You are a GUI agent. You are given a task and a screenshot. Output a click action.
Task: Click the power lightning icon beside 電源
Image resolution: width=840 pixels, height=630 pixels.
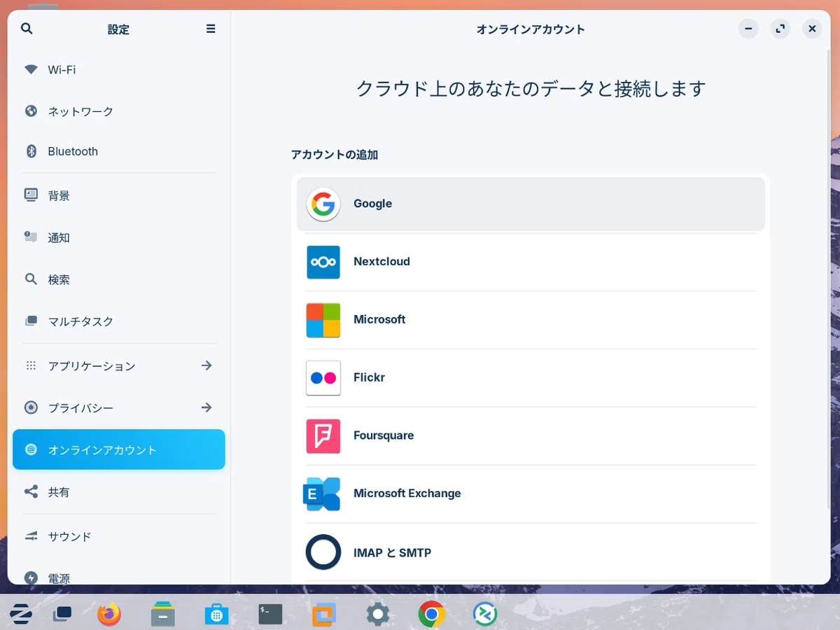[x=31, y=578]
